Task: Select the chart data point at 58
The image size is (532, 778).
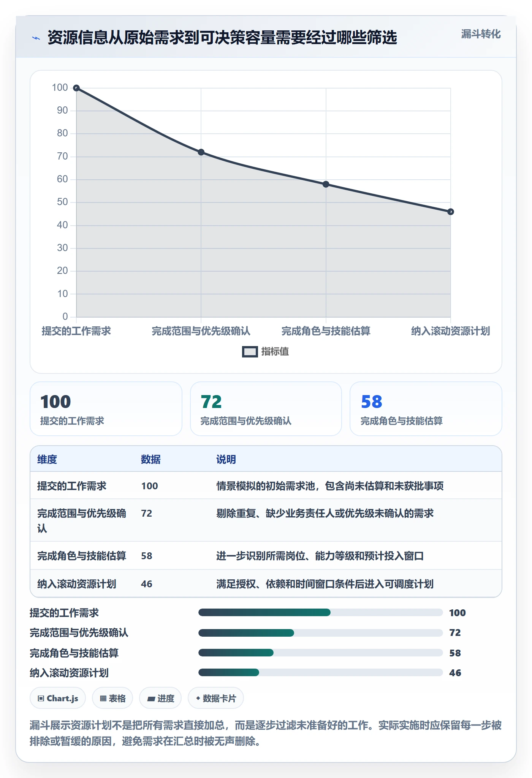Action: 326,184
